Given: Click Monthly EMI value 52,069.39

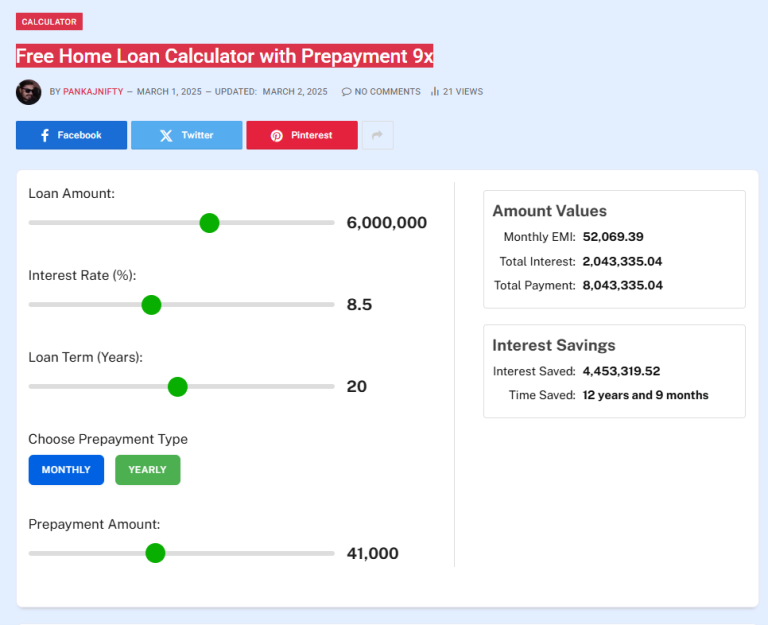Looking at the screenshot, I should 613,237.
